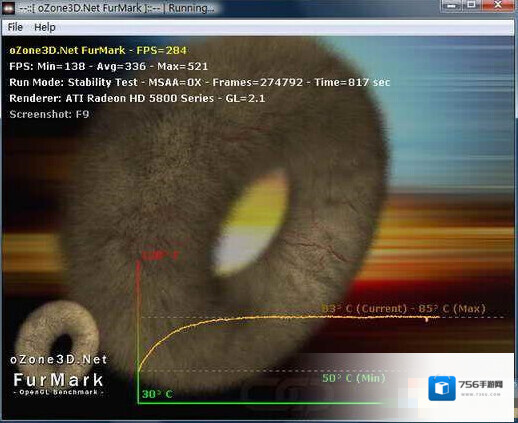Click the 'oZone3D.Net FurMark - FPS=284' line
This screenshot has width=518, height=423.
98,50
